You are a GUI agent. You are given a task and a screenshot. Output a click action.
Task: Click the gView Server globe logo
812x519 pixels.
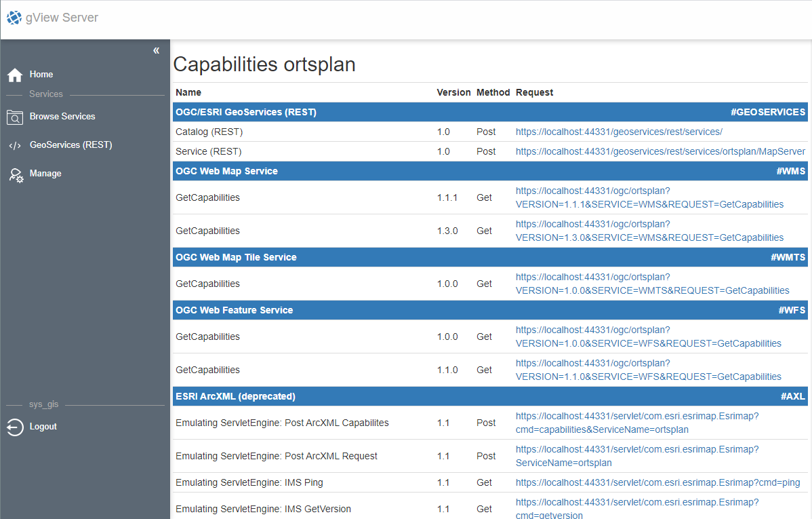14,18
